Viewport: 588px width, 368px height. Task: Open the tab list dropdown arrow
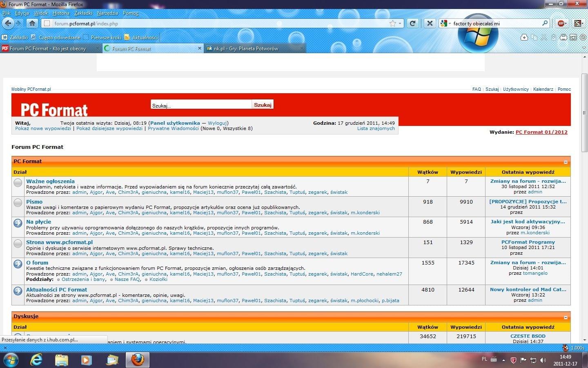584,48
